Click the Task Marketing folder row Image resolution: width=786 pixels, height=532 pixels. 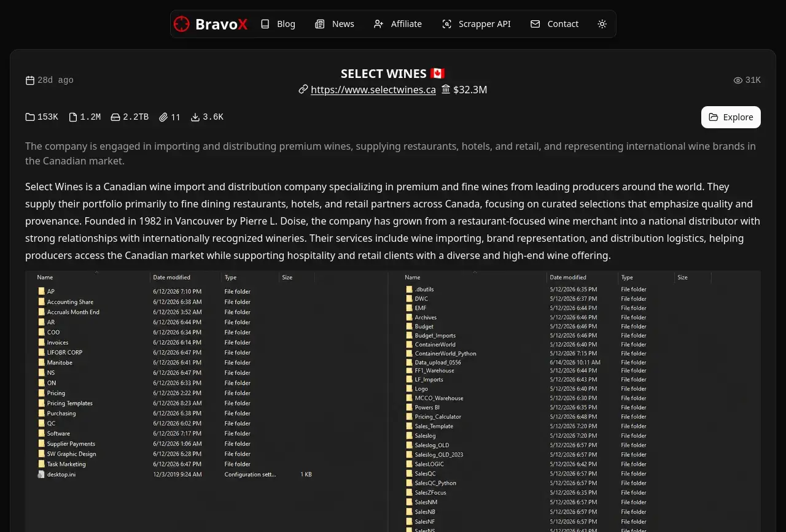pyautogui.click(x=175, y=464)
